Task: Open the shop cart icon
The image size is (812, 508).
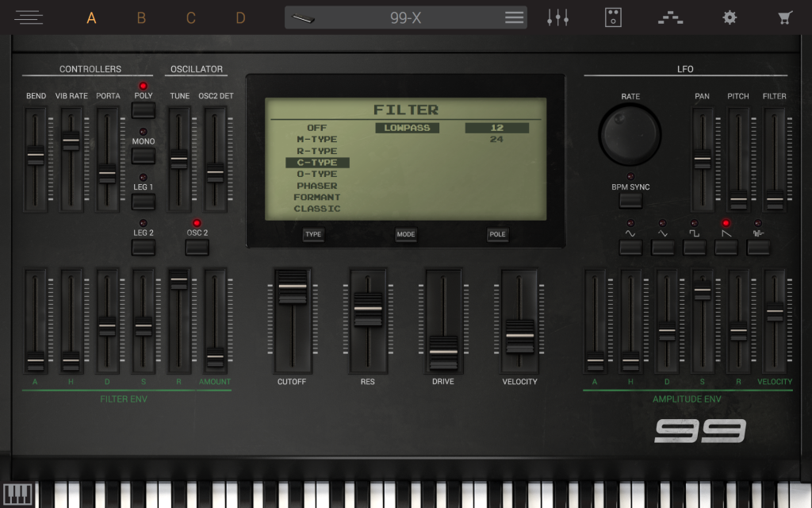Action: [x=785, y=17]
